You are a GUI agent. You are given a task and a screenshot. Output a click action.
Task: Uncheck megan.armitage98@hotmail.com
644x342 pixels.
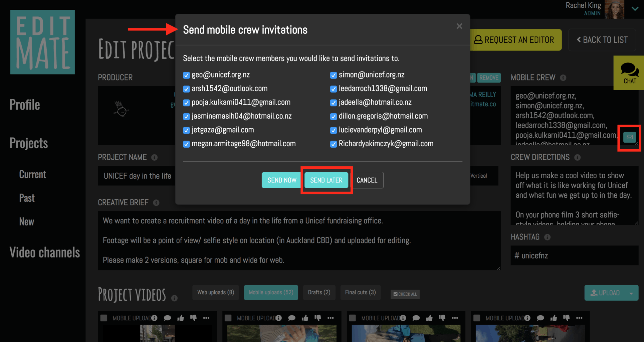point(186,144)
